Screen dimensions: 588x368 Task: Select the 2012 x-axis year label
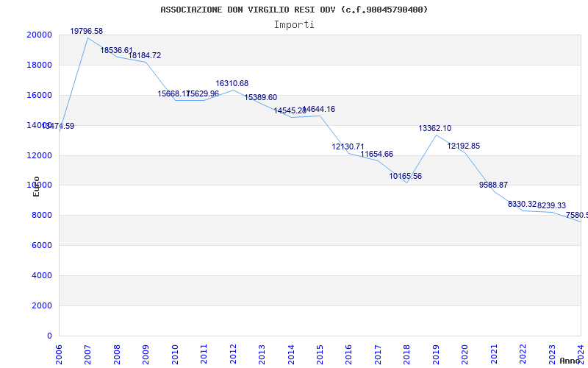click(233, 354)
